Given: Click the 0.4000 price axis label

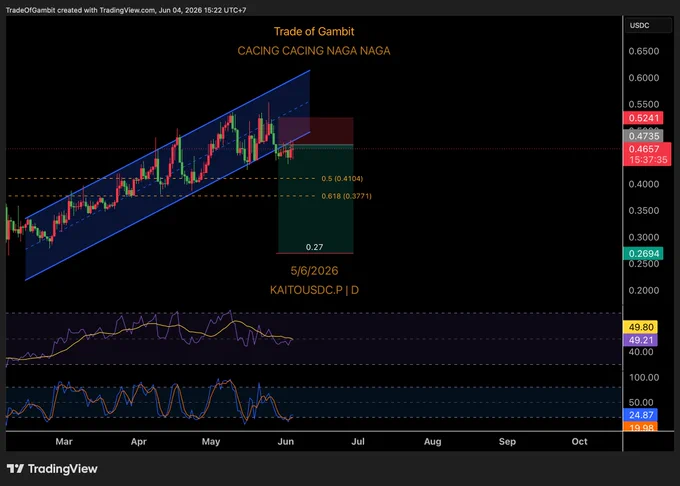Looking at the screenshot, I should 644,184.
